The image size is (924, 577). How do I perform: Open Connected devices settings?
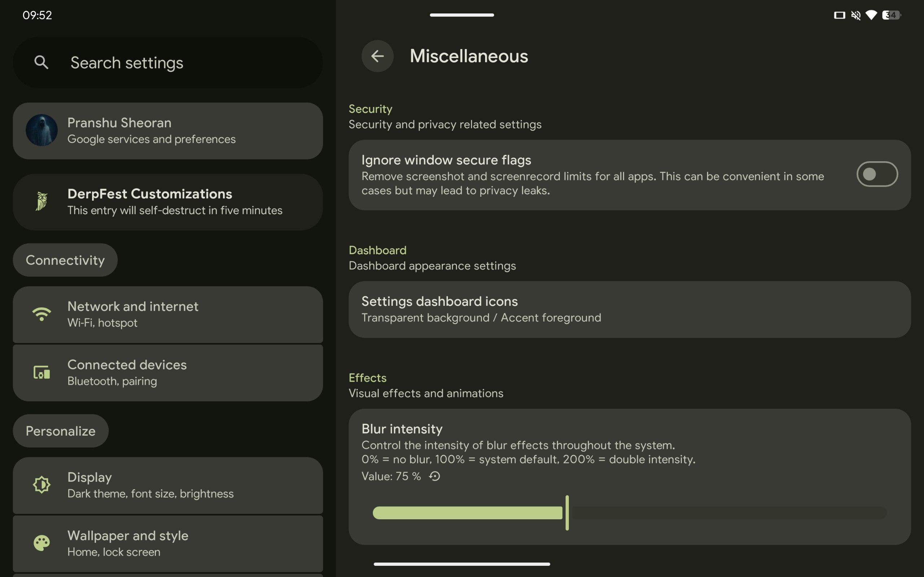168,373
